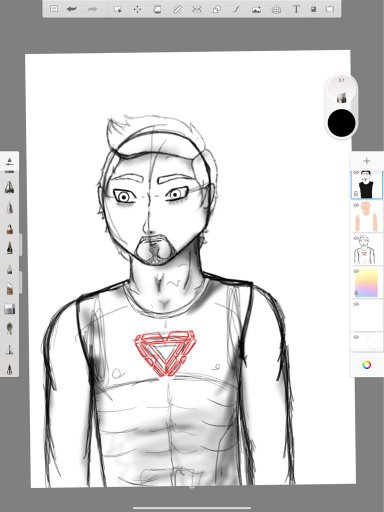Open the brush library panel
Viewport: 384px width, 512px height.
coord(9,162)
